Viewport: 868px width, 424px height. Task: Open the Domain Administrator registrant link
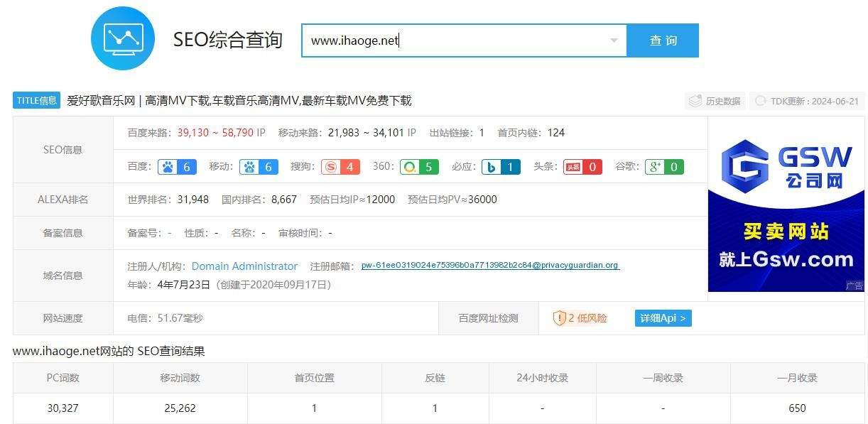pyautogui.click(x=244, y=266)
